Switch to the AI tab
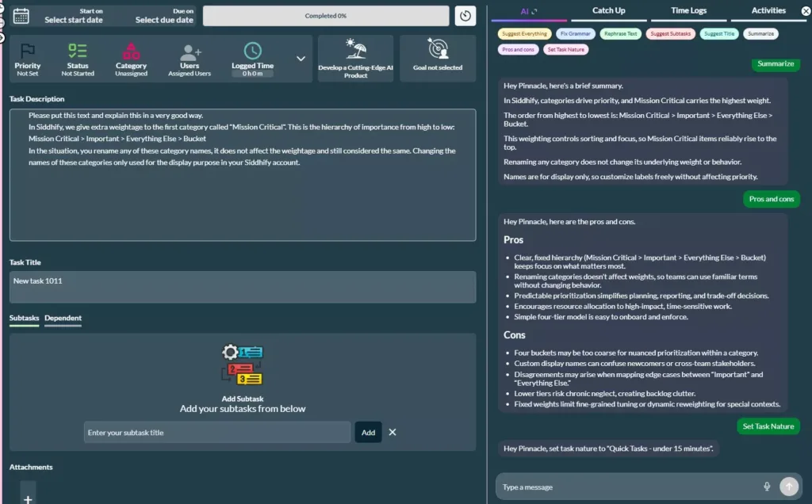The image size is (812, 504). 529,11
